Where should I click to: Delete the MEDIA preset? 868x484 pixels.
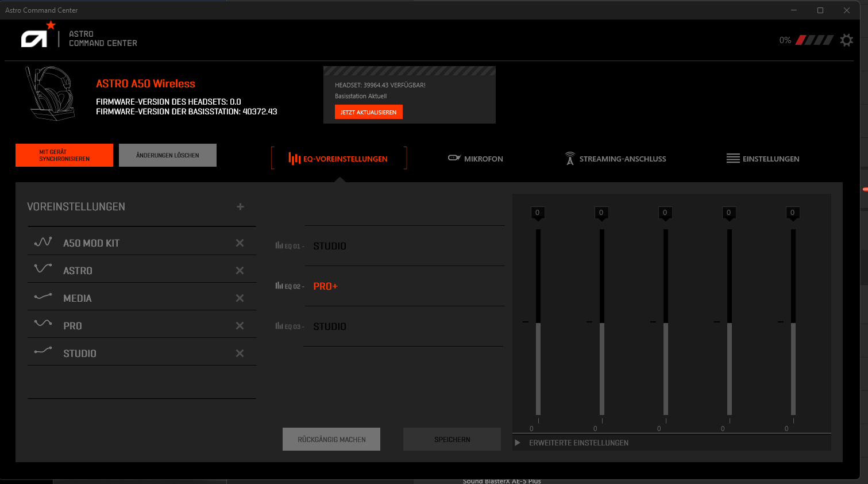click(x=240, y=298)
